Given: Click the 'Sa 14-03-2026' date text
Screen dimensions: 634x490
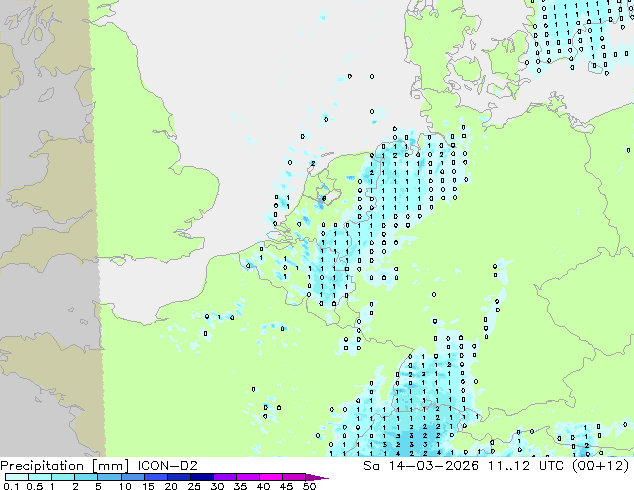Looking at the screenshot, I should click(x=421, y=466).
